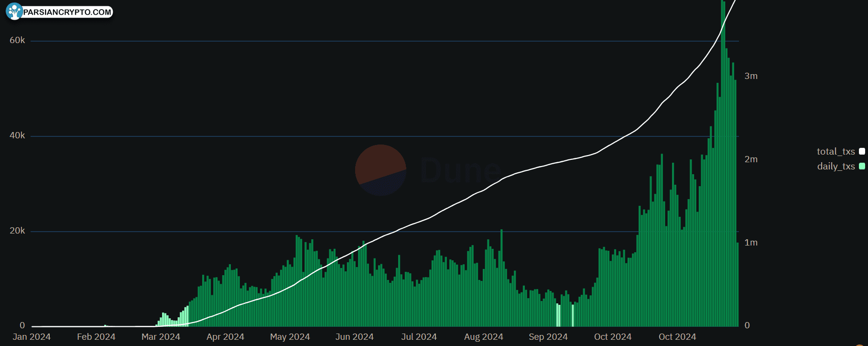Select the Mar 2024 axis label
This screenshot has height=346, width=868.
(161, 337)
